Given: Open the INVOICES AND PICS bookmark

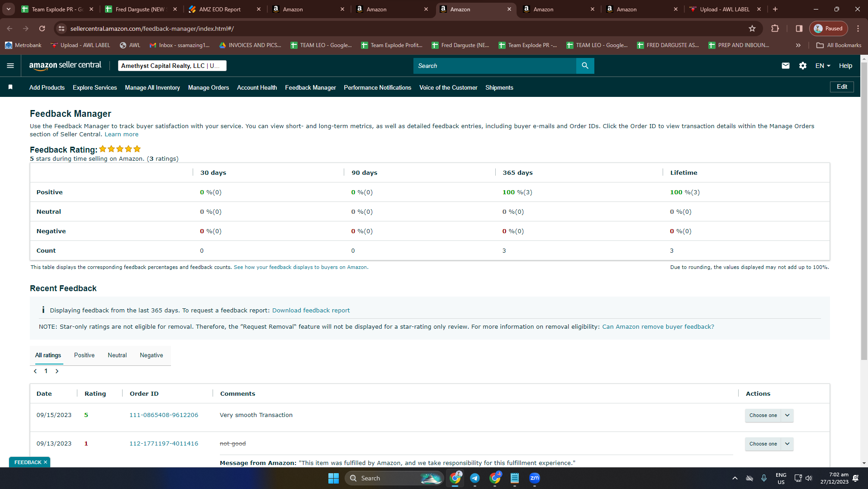Looking at the screenshot, I should 250,45.
